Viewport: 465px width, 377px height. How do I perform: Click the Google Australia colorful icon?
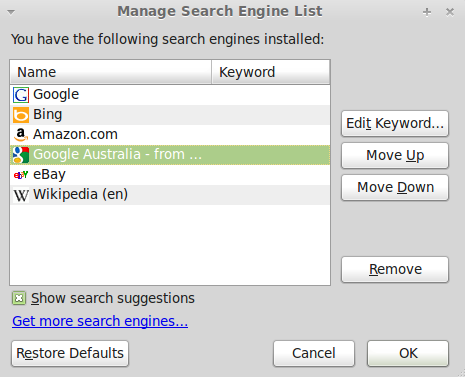[x=21, y=155]
